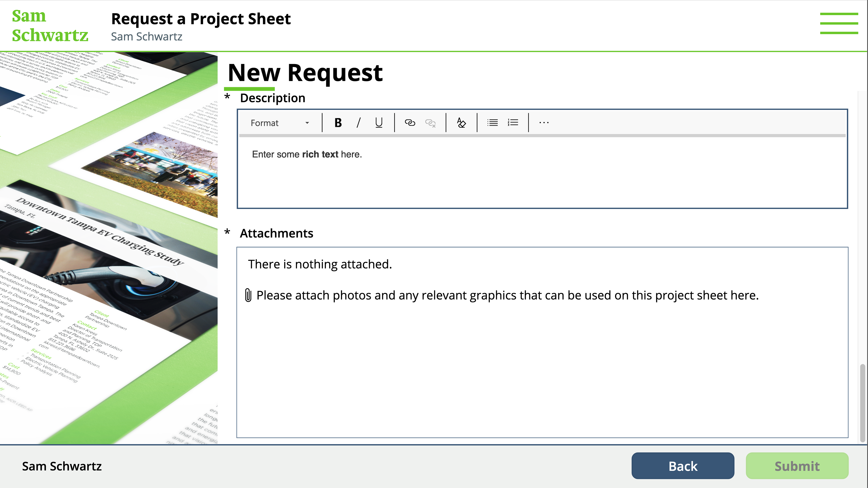Insert a numbered list
The height and width of the screenshot is (488, 868).
pos(513,123)
